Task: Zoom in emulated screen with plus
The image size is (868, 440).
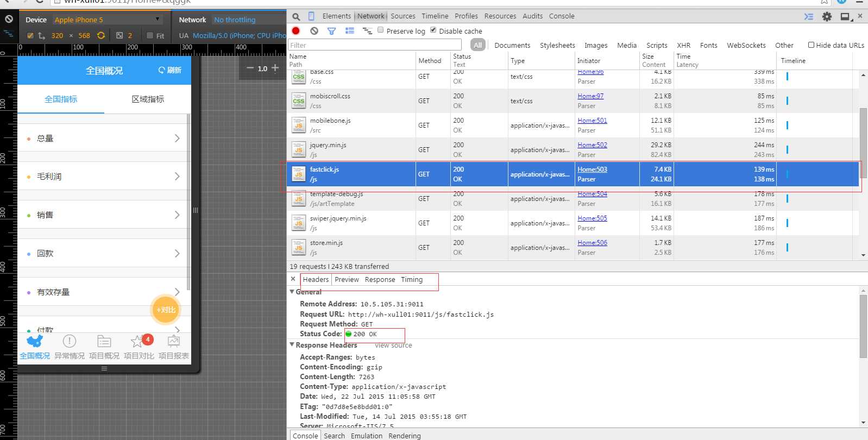Action: pos(275,68)
